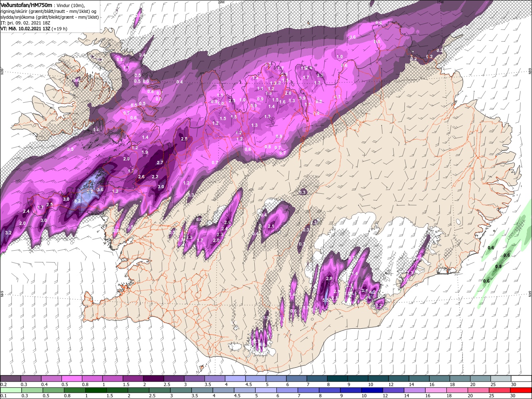Click the green 0.8 rain value offshore

point(498,266)
